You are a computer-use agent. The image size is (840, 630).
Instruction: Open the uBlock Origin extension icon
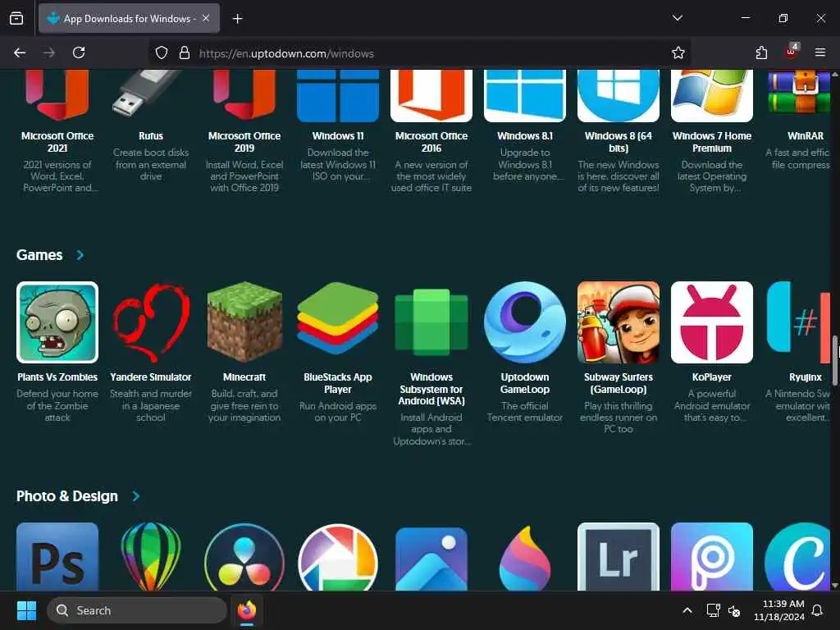(792, 52)
